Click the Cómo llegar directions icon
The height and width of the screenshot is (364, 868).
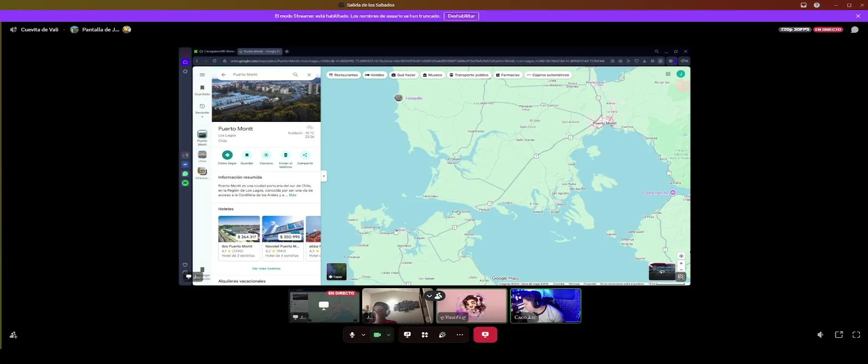point(227,155)
